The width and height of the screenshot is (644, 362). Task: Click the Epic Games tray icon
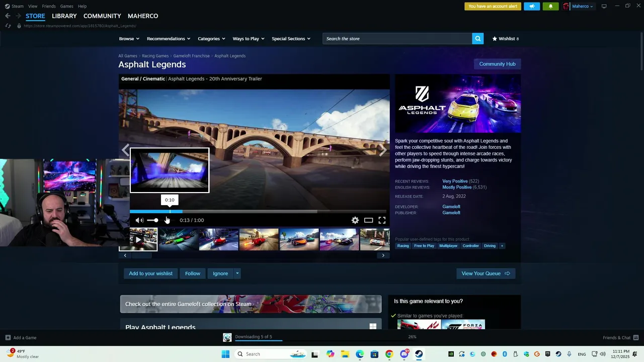(x=547, y=354)
